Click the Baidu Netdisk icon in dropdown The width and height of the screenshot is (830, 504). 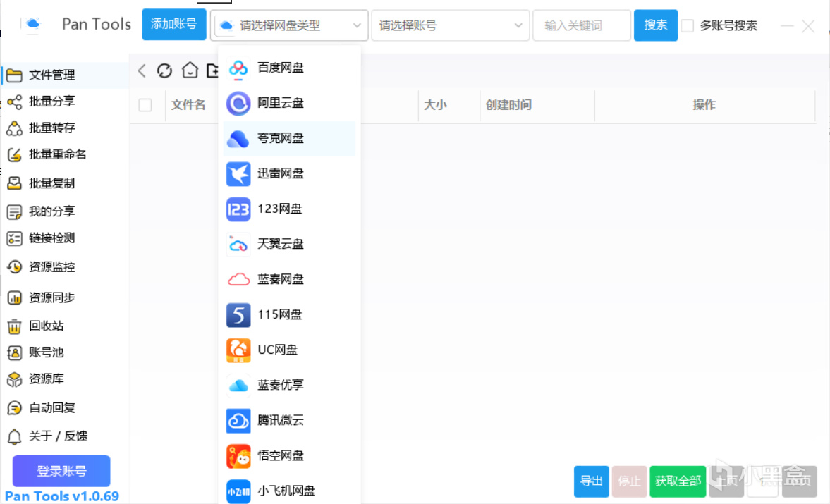[x=238, y=68]
